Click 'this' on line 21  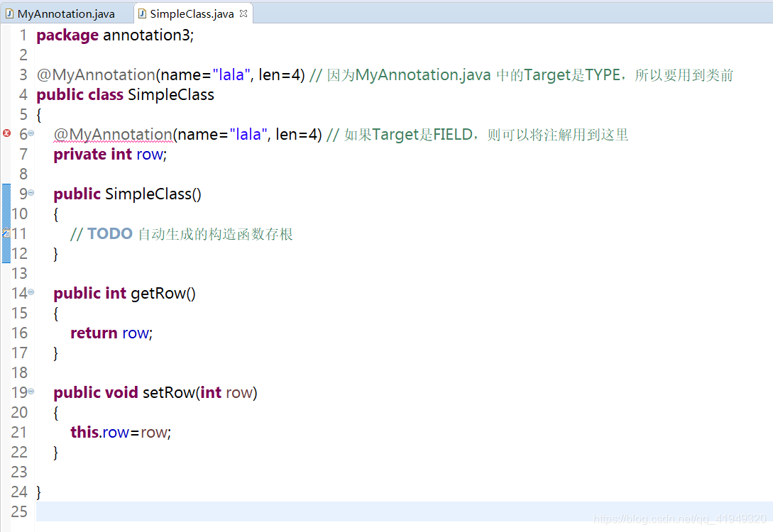[x=84, y=432]
